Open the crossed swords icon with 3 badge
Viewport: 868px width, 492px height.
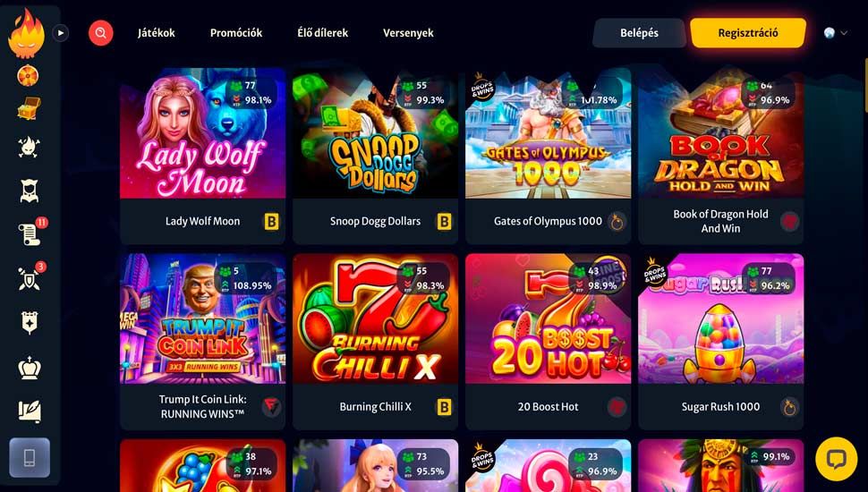[30, 279]
